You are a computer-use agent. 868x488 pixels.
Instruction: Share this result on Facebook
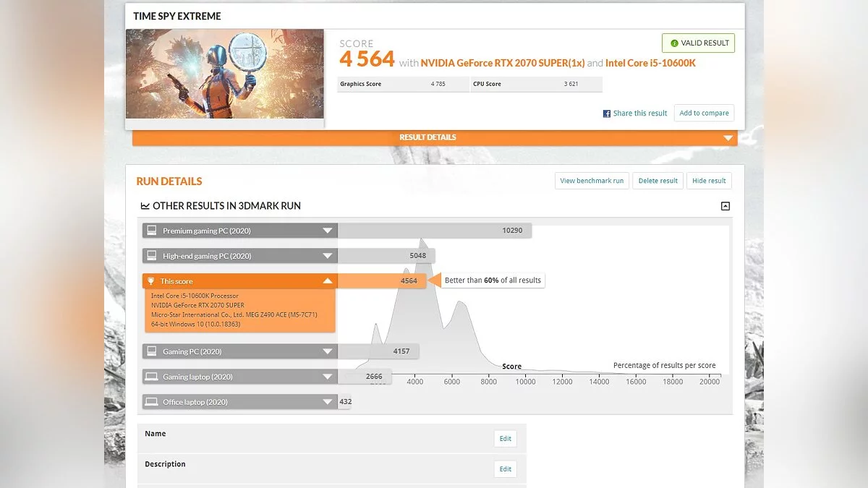tap(635, 114)
